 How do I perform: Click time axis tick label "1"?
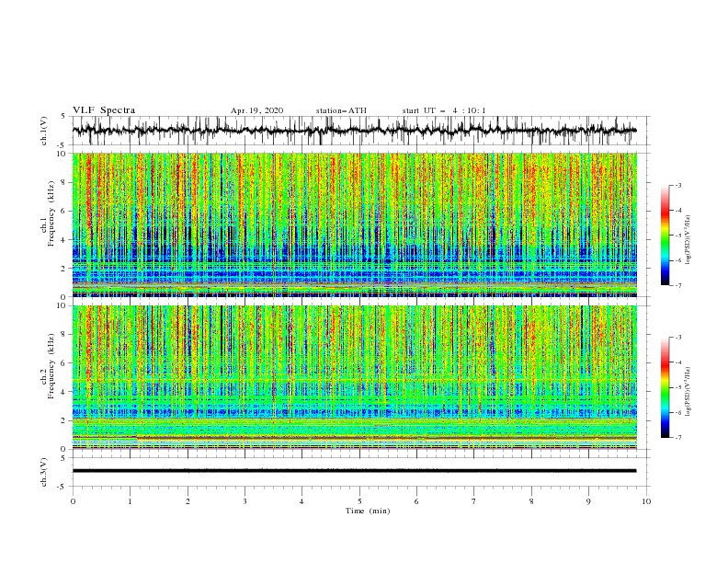point(130,501)
